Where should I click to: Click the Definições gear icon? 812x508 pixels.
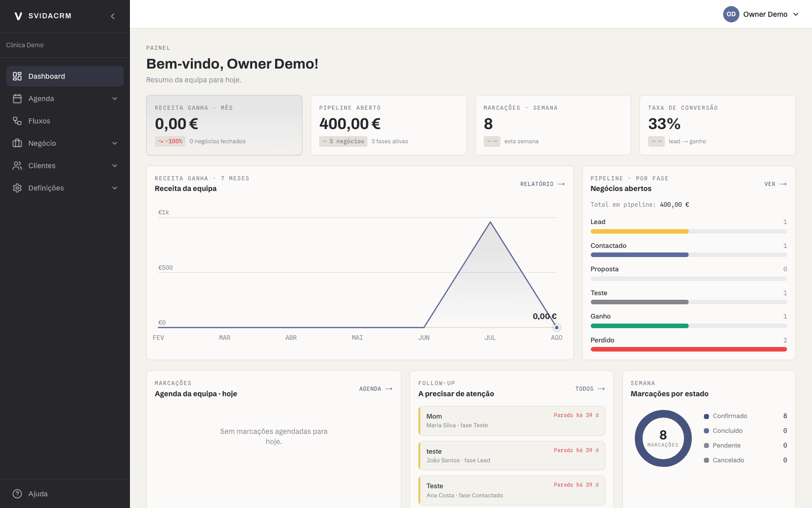click(x=17, y=188)
